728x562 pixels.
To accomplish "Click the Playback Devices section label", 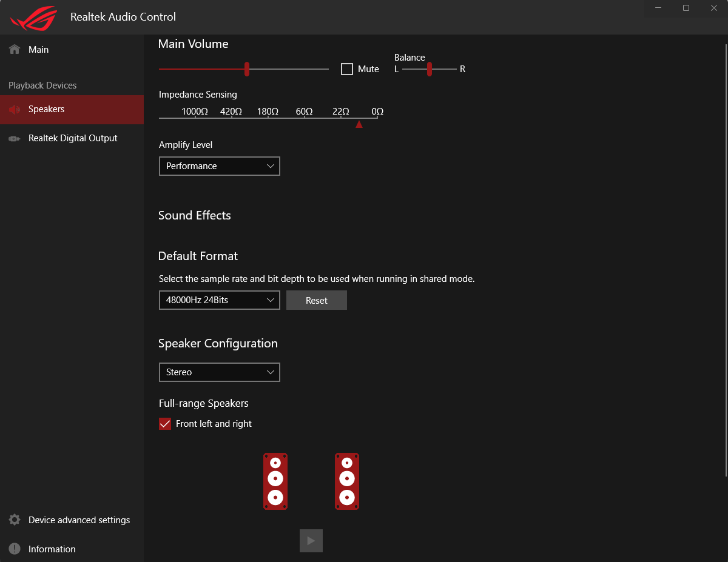I will tap(42, 85).
